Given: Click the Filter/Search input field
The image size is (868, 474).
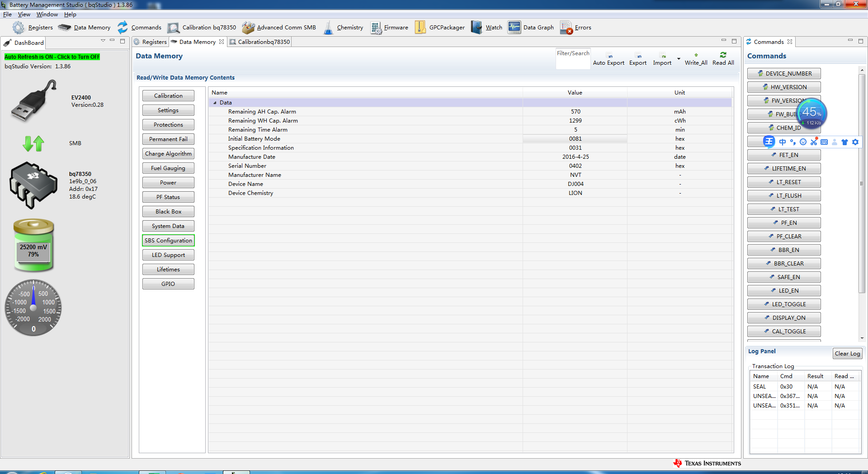Looking at the screenshot, I should pyautogui.click(x=573, y=59).
